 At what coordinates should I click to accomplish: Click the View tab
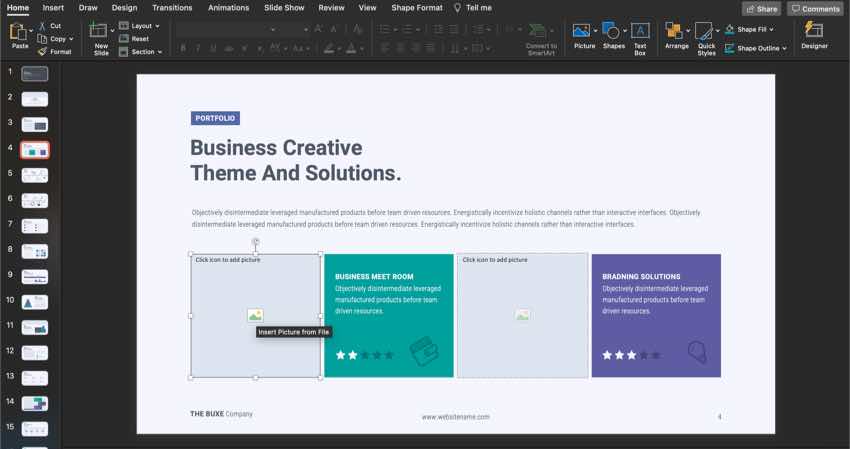pos(367,8)
